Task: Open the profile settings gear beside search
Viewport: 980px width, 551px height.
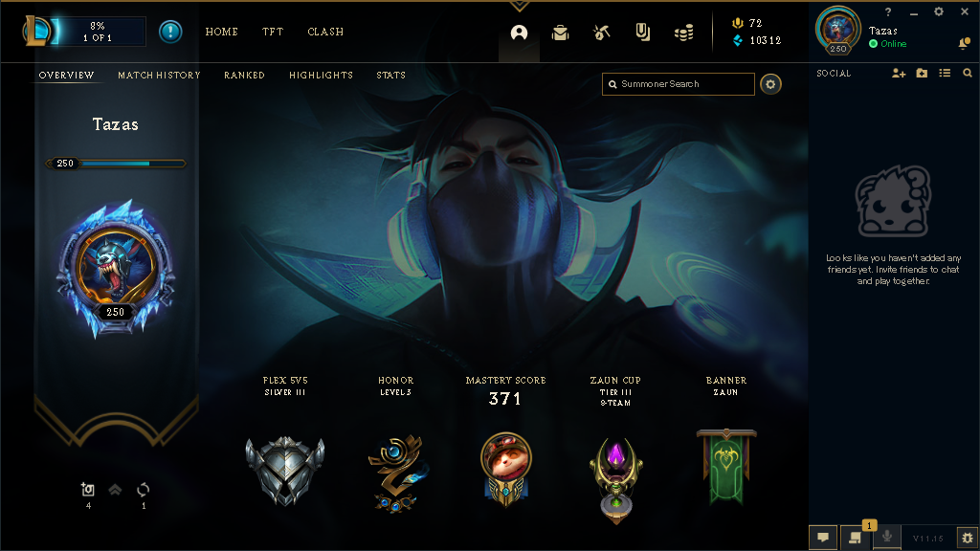Action: click(770, 84)
